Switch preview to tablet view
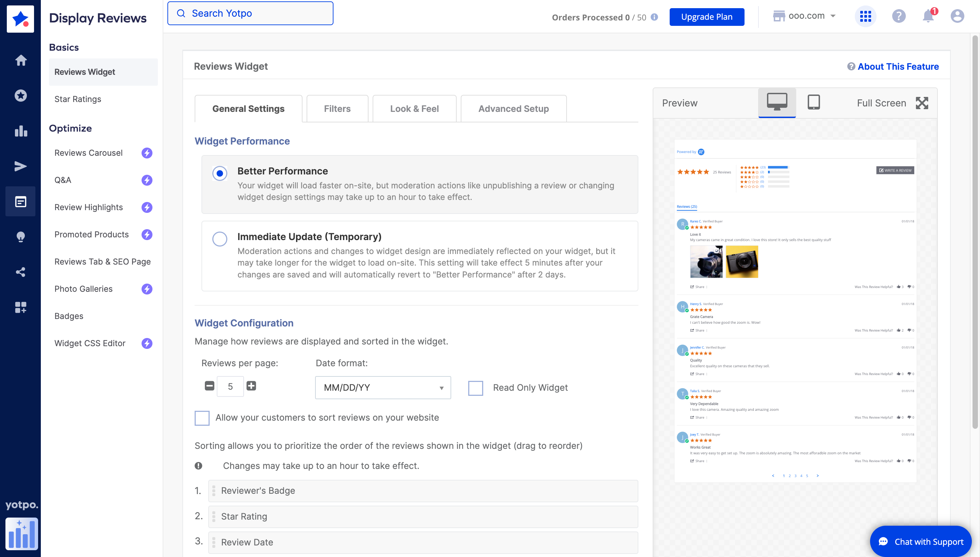This screenshot has width=980, height=557. tap(814, 102)
